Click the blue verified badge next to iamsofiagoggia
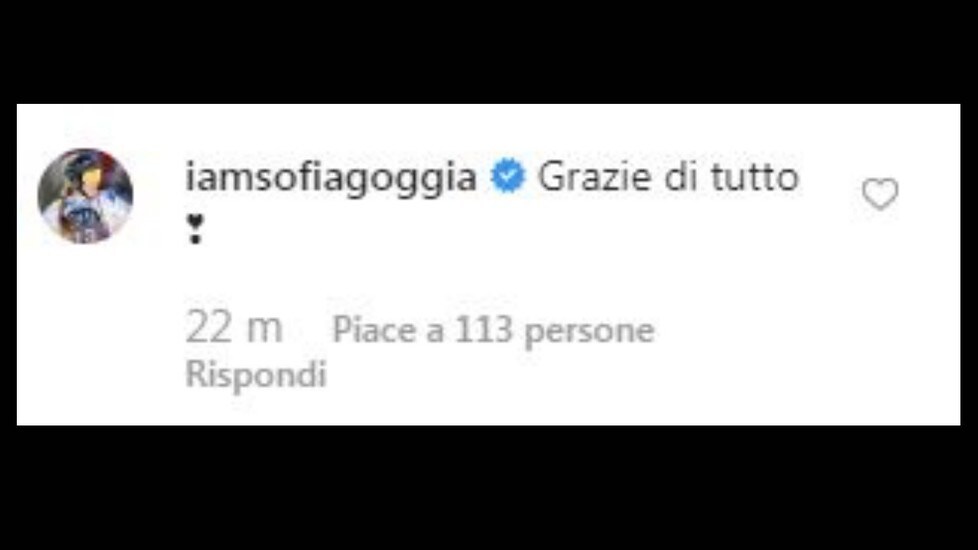This screenshot has width=978, height=550. pos(508,176)
